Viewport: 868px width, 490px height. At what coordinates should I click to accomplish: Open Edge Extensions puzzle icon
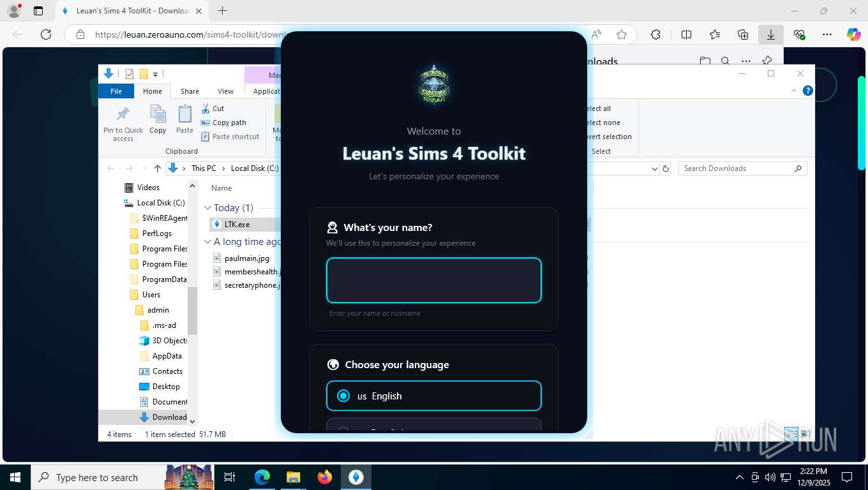[655, 34]
